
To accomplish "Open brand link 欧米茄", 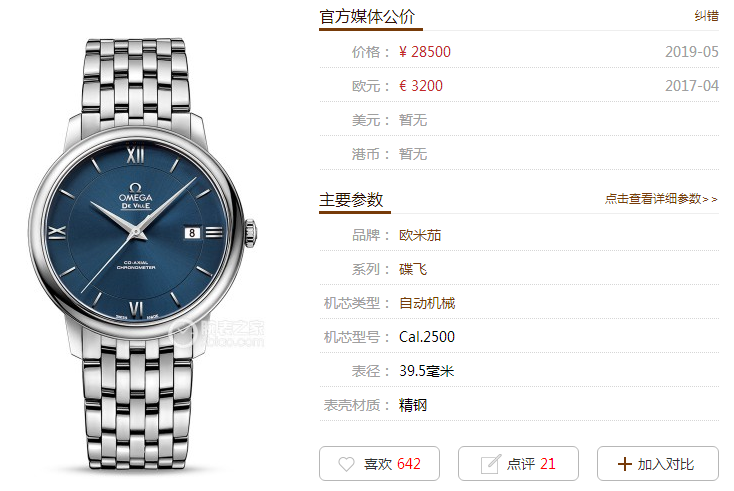I will click(420, 235).
